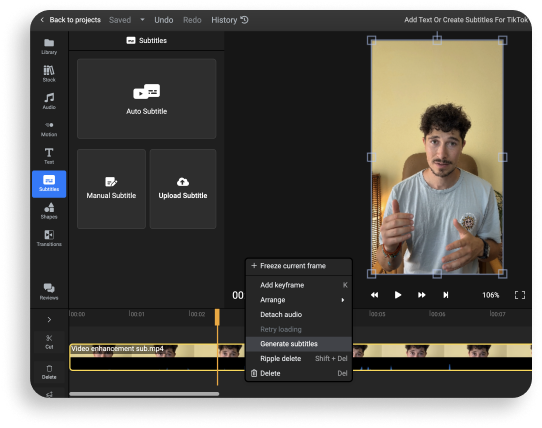
Task: Select the Cut scissors tool
Action: coord(49,342)
